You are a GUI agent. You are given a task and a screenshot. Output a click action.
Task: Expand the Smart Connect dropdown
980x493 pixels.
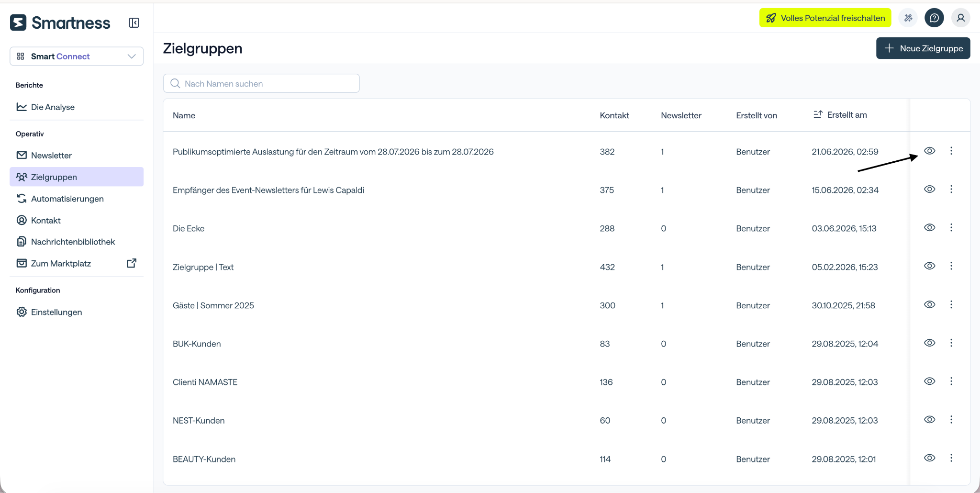[x=77, y=56]
